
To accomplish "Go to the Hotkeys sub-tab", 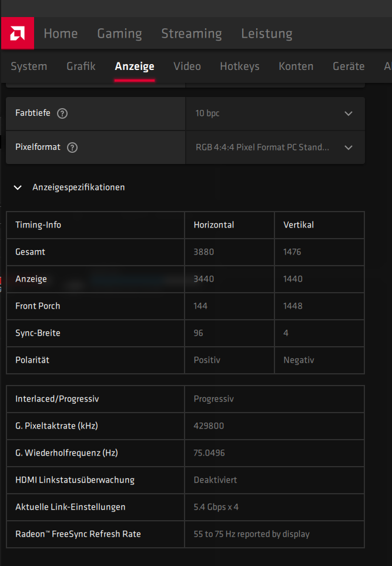I will 240,66.
